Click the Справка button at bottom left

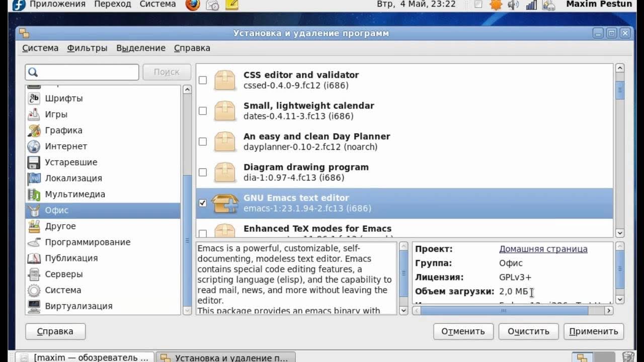click(x=55, y=331)
